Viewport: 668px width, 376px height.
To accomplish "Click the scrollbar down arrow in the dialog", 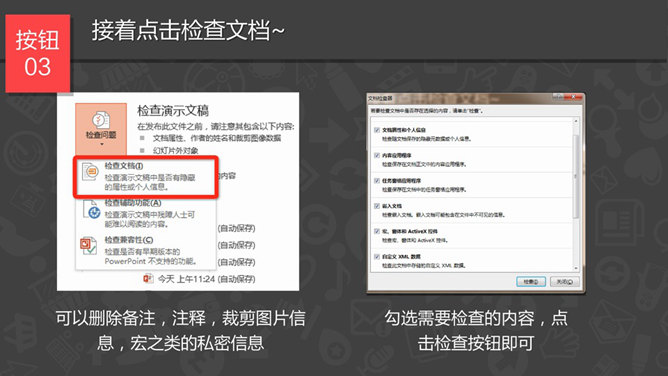I will click(576, 268).
